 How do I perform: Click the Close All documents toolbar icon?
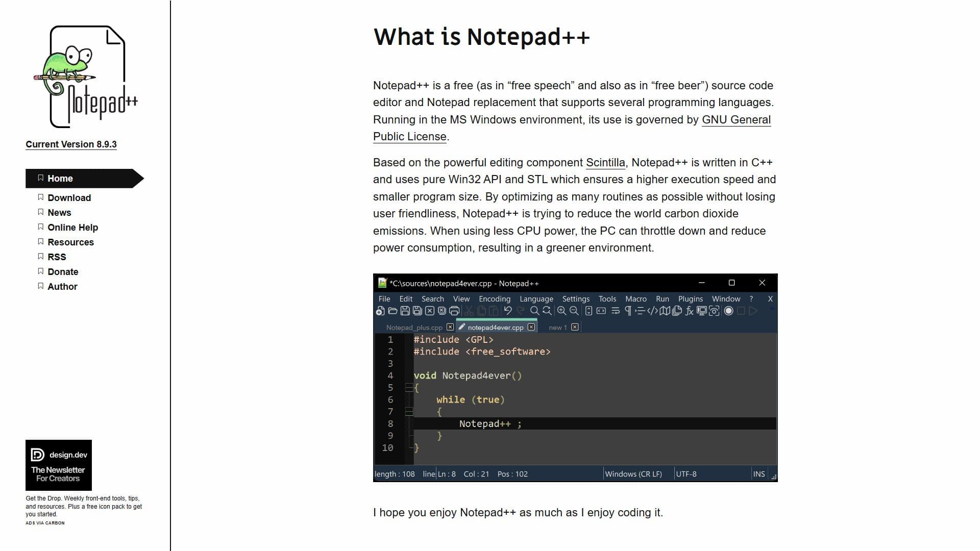pyautogui.click(x=442, y=311)
